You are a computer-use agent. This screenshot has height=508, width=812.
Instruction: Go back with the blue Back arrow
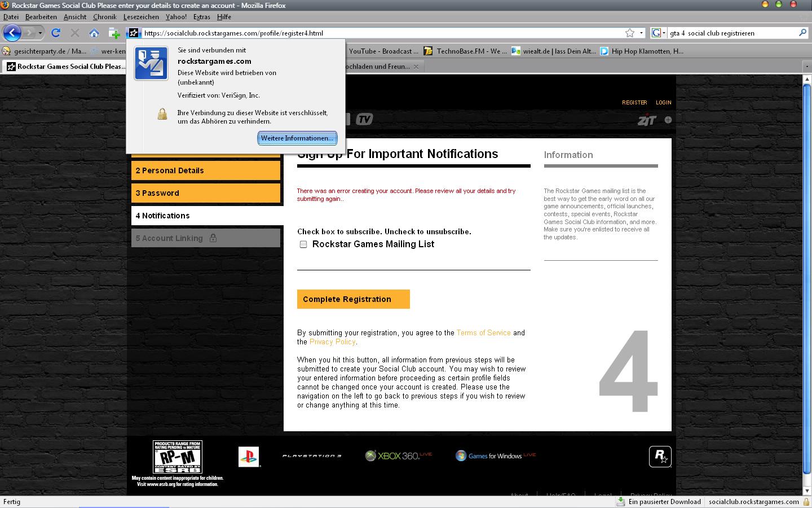12,33
